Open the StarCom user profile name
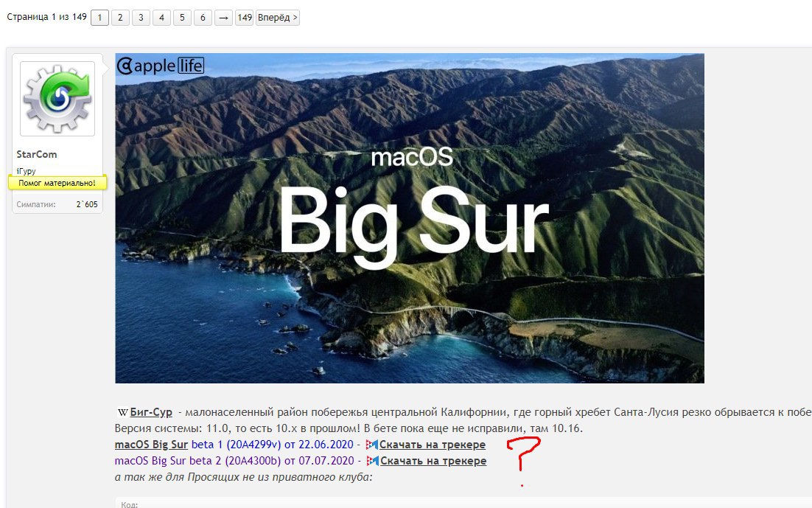The height and width of the screenshot is (508, 812). click(x=37, y=154)
